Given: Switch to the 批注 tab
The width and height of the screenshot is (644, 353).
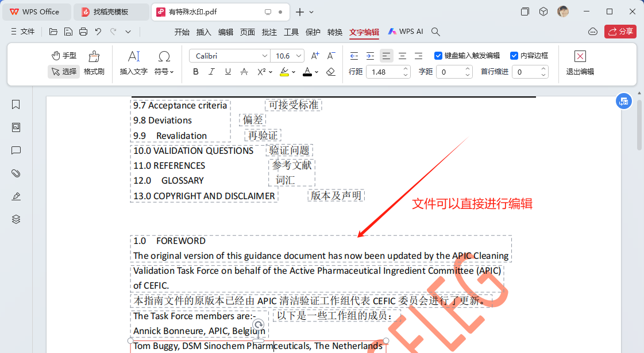Looking at the screenshot, I should click(x=269, y=32).
